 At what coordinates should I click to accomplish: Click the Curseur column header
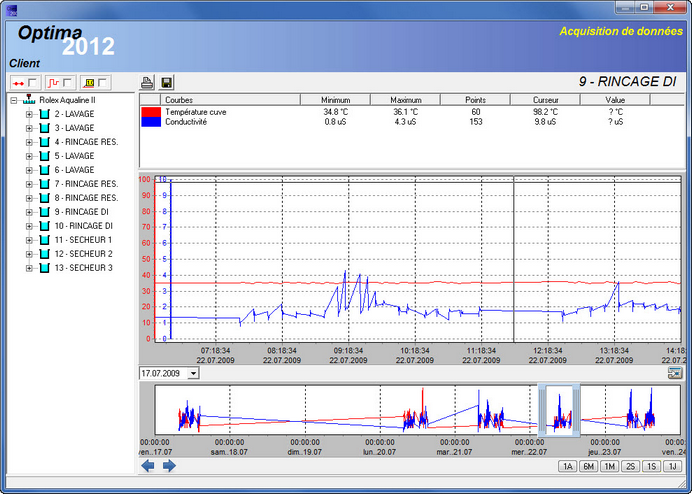545,100
